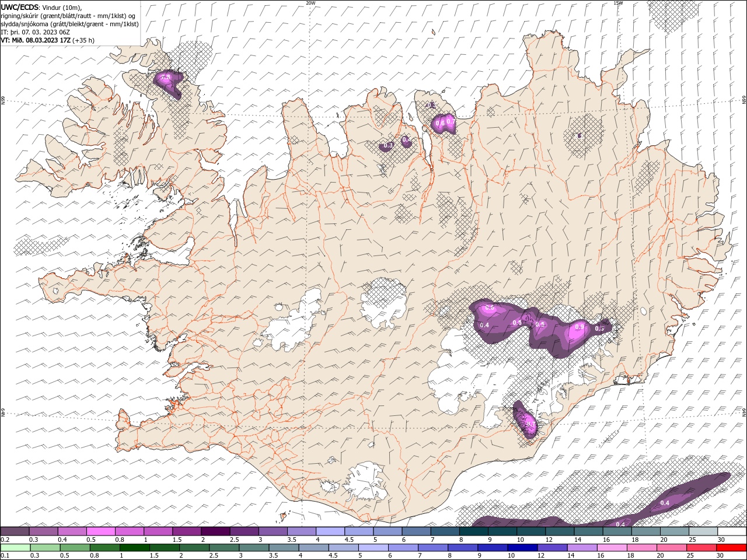Screen dimensions: 747x560
Task: Click the bright pink upper swatch starting at 0.5
Action: pyautogui.click(x=100, y=531)
